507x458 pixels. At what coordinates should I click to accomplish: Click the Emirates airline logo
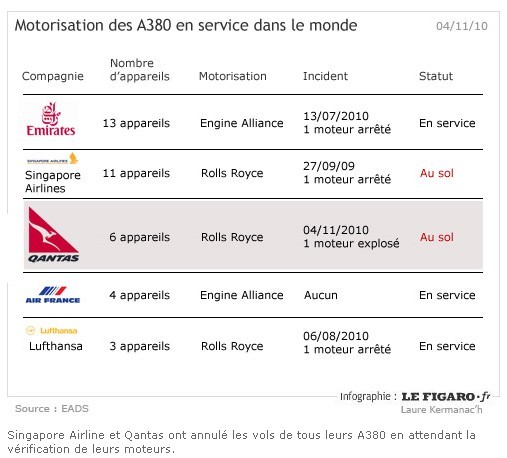pos(51,119)
